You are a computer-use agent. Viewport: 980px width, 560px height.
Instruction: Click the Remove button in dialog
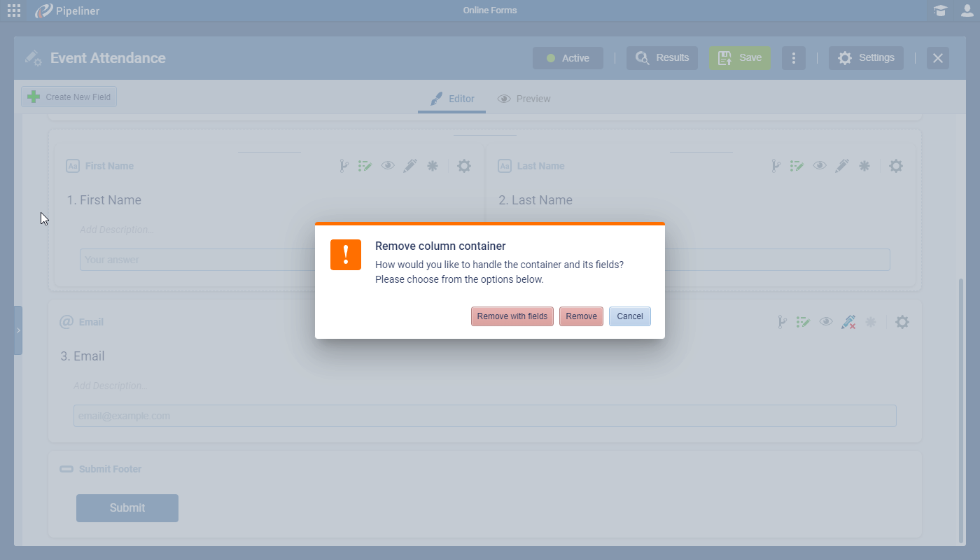(581, 316)
